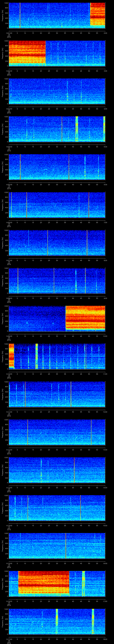Image resolution: width=114 pixels, height=644 pixels.
Task: Open the spectrogram panel starting at 6:07:00
Action: pos(57,243)
